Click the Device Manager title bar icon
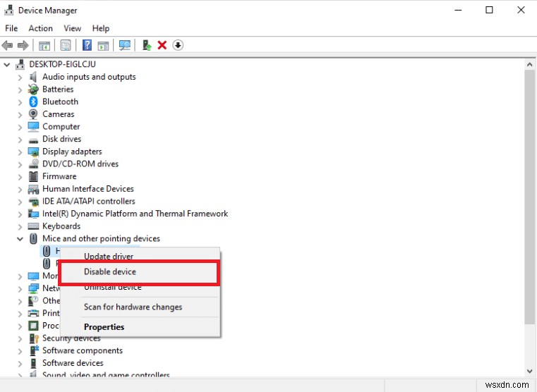 (9, 11)
